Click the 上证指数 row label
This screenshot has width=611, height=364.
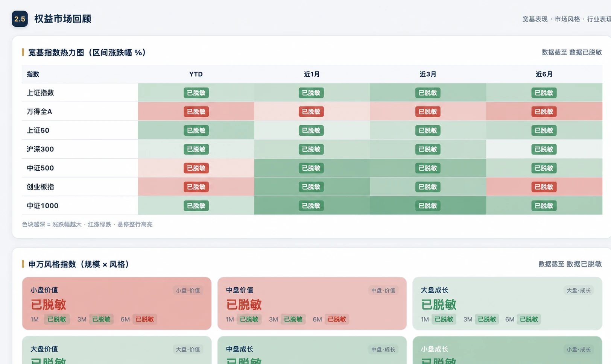(40, 93)
